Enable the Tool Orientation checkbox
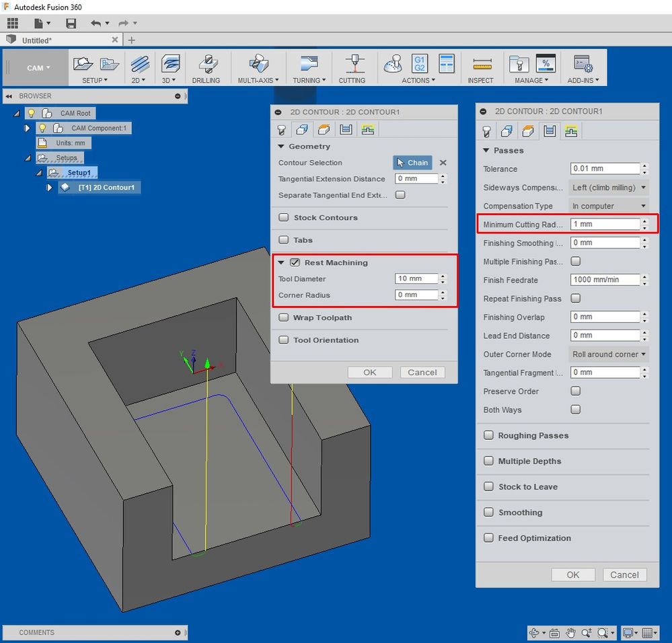Screen dimensions: 672x643 click(284, 340)
